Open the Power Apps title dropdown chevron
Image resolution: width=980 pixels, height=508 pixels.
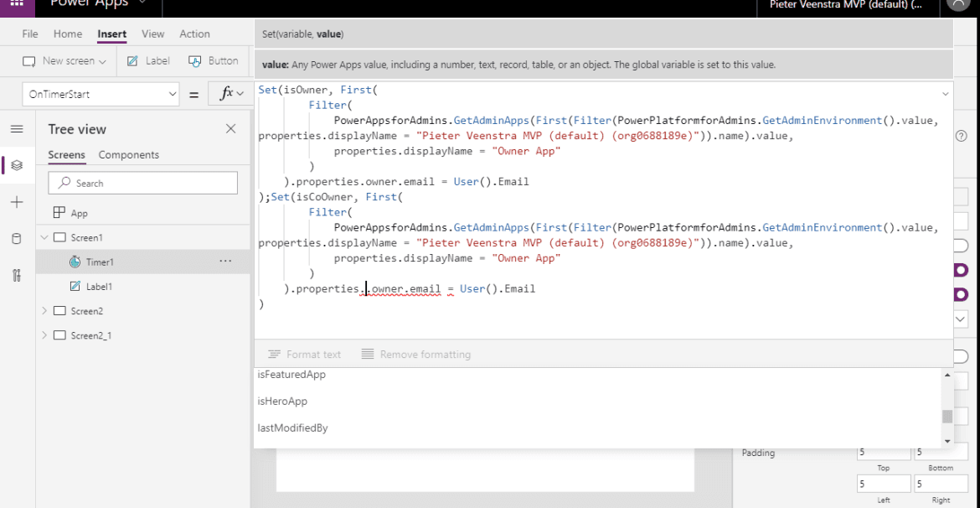click(x=142, y=3)
